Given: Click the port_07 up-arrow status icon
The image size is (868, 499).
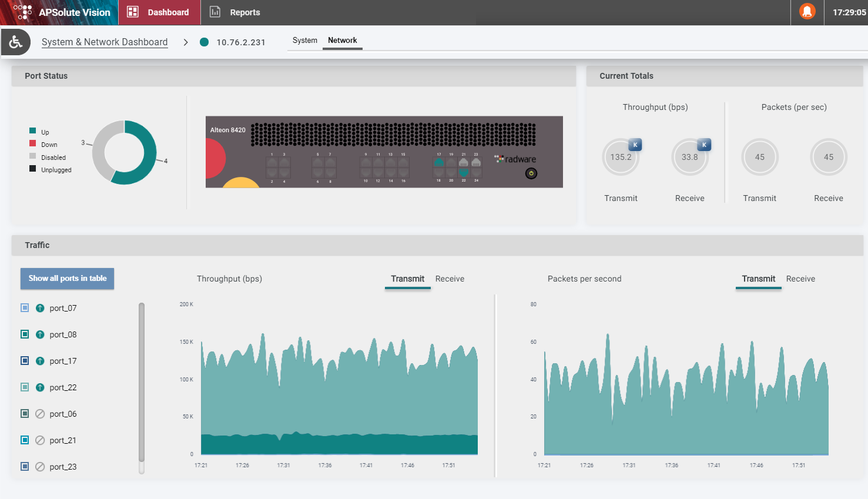Looking at the screenshot, I should click(x=40, y=308).
